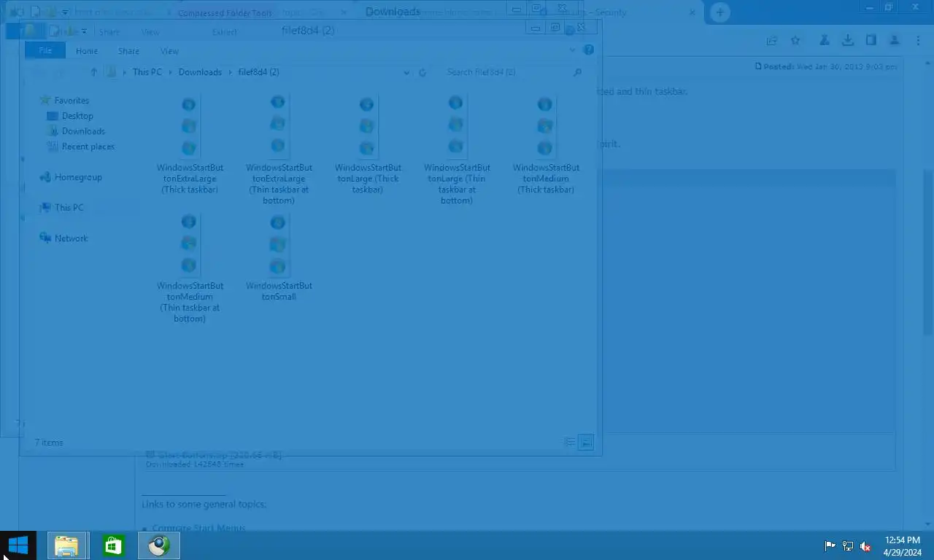The image size is (934, 560).
Task: Open a new browser tab with plus button
Action: [x=720, y=12]
